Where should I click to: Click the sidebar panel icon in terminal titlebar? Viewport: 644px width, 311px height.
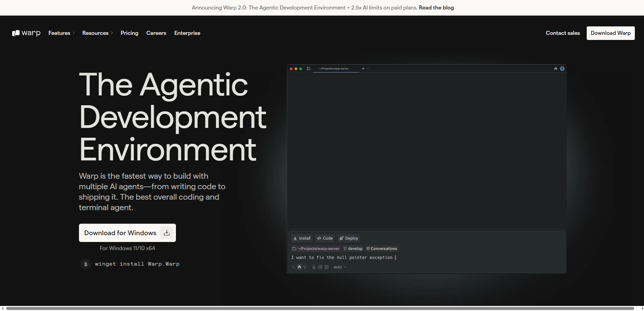point(308,69)
